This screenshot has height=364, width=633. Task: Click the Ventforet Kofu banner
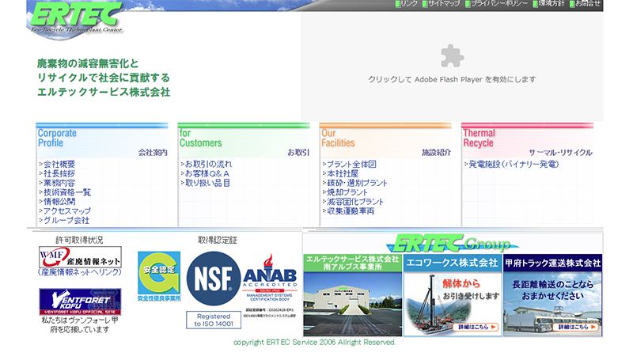(x=80, y=301)
